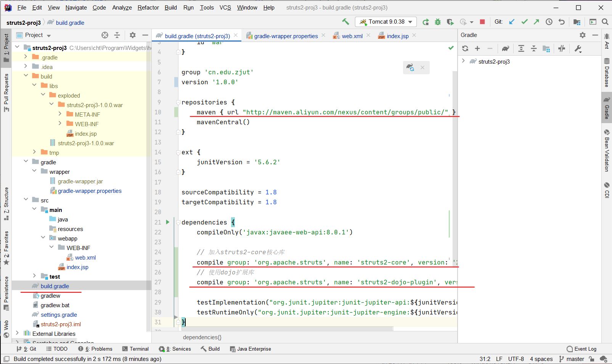Open Gradle build tool settings wrench
Image resolution: width=612 pixels, height=364 pixels.
tap(578, 48)
